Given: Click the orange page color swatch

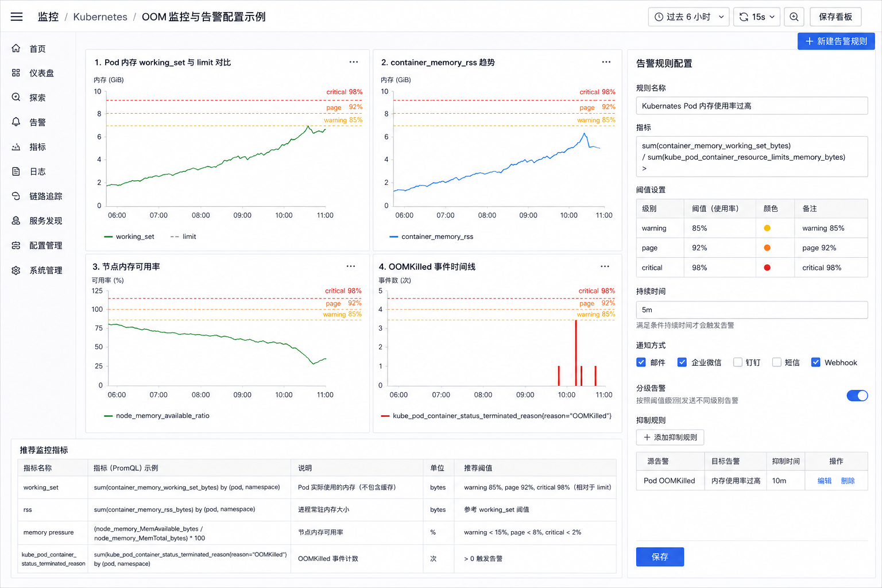Looking at the screenshot, I should click(x=767, y=248).
